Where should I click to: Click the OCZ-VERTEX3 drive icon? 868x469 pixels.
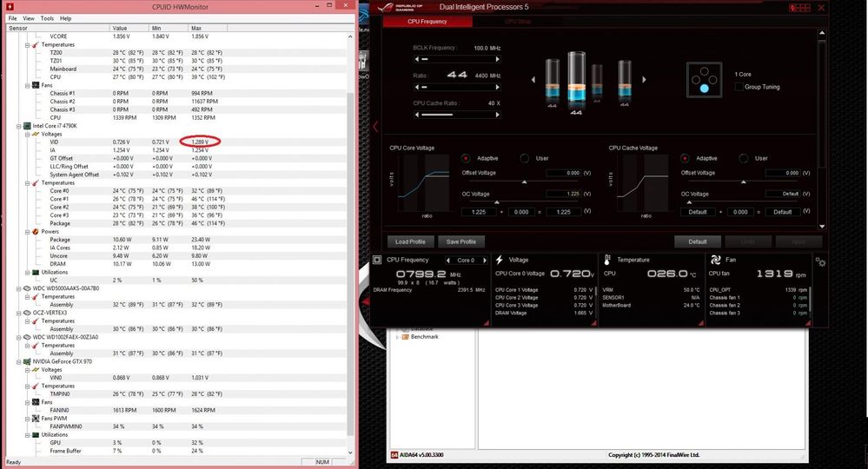27,313
